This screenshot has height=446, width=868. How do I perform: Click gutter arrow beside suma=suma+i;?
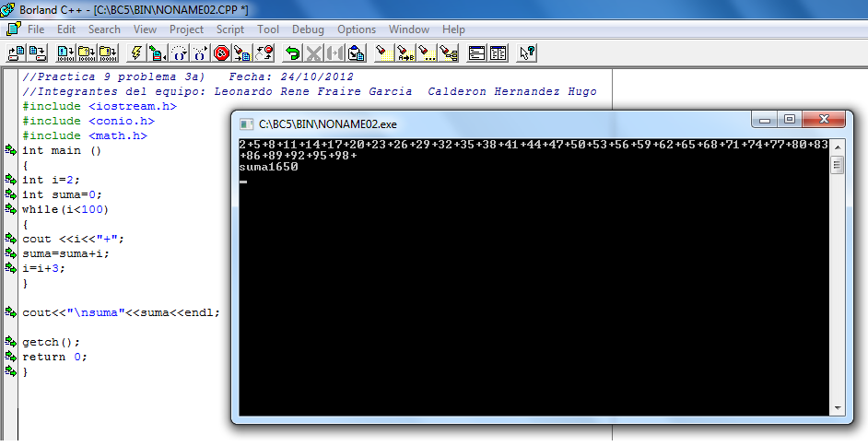(10, 252)
